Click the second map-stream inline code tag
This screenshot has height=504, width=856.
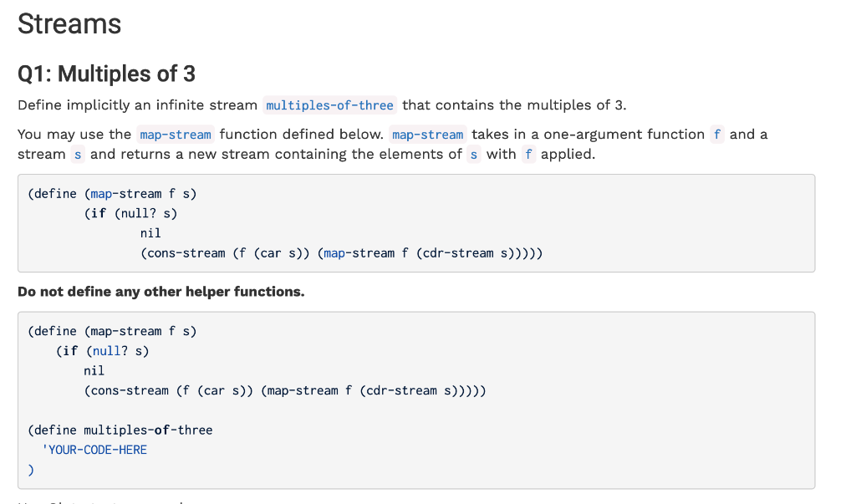pos(427,135)
